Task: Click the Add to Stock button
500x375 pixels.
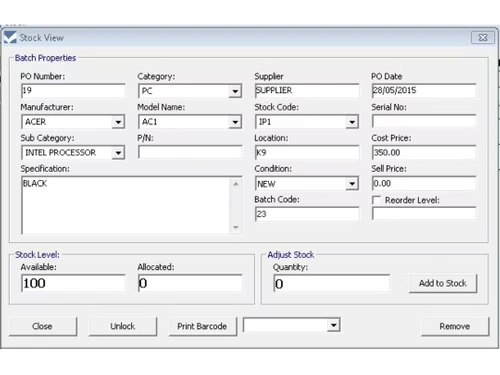Action: (443, 283)
